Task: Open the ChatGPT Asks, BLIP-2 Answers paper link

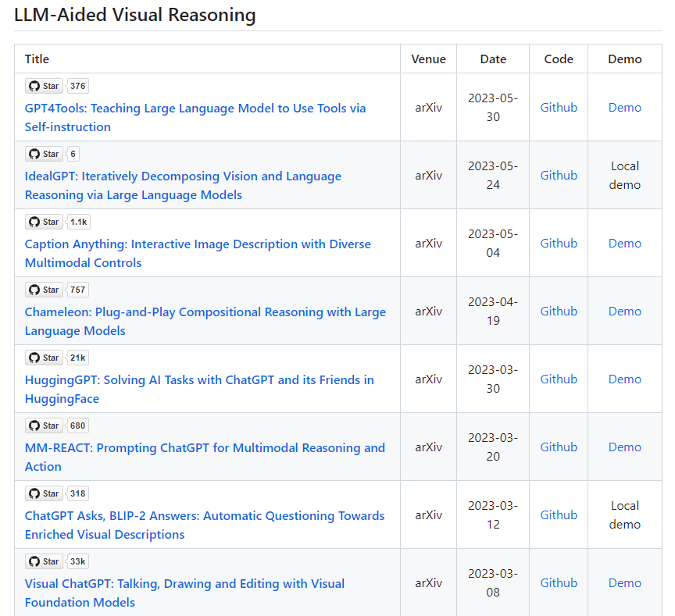Action: 205,525
